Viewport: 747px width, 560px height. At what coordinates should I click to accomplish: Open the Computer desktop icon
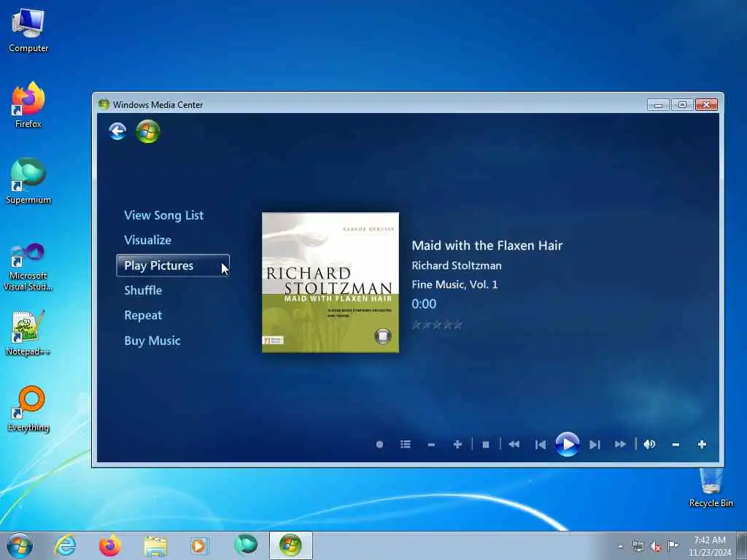pyautogui.click(x=28, y=31)
